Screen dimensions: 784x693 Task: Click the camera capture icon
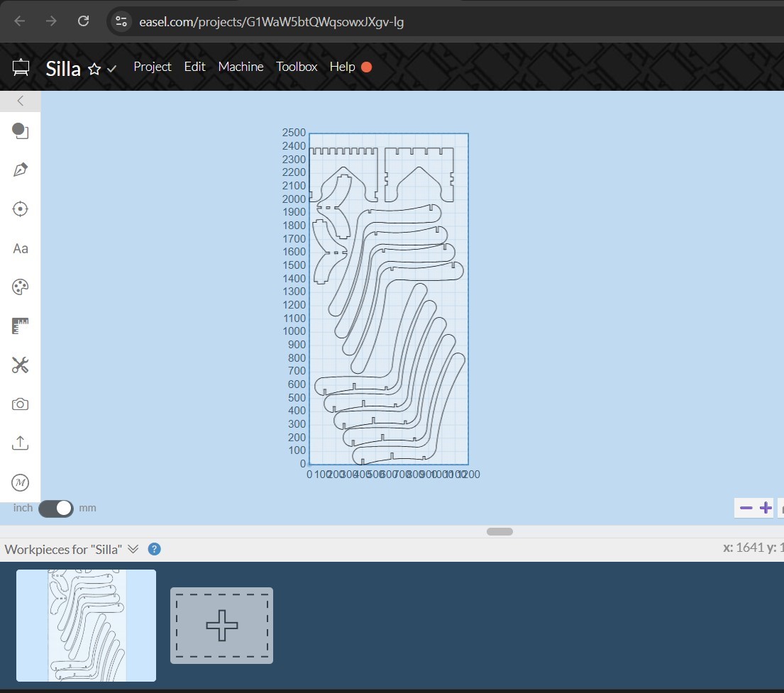pyautogui.click(x=21, y=404)
